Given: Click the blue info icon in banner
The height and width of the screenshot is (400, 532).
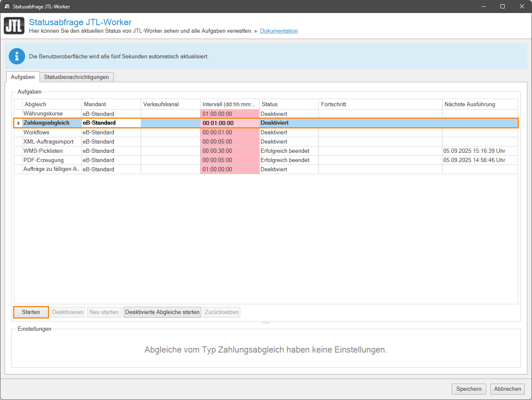Looking at the screenshot, I should [x=17, y=56].
